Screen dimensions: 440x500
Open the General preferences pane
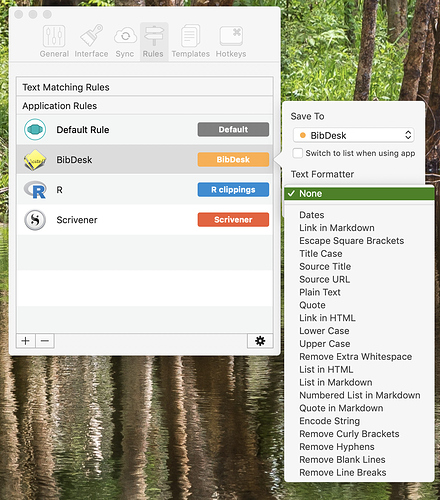click(x=54, y=41)
